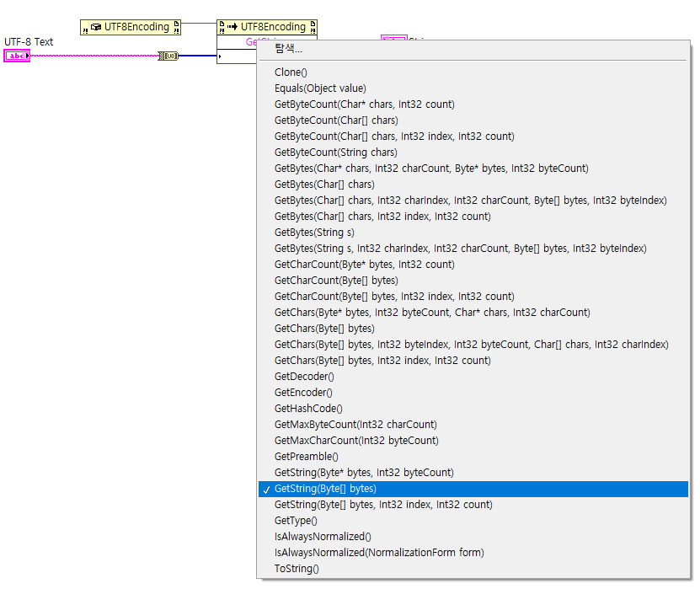700x589 pixels.
Task: Choose GetByteCount(Char* chars, Int32 count)
Action: tap(473, 104)
